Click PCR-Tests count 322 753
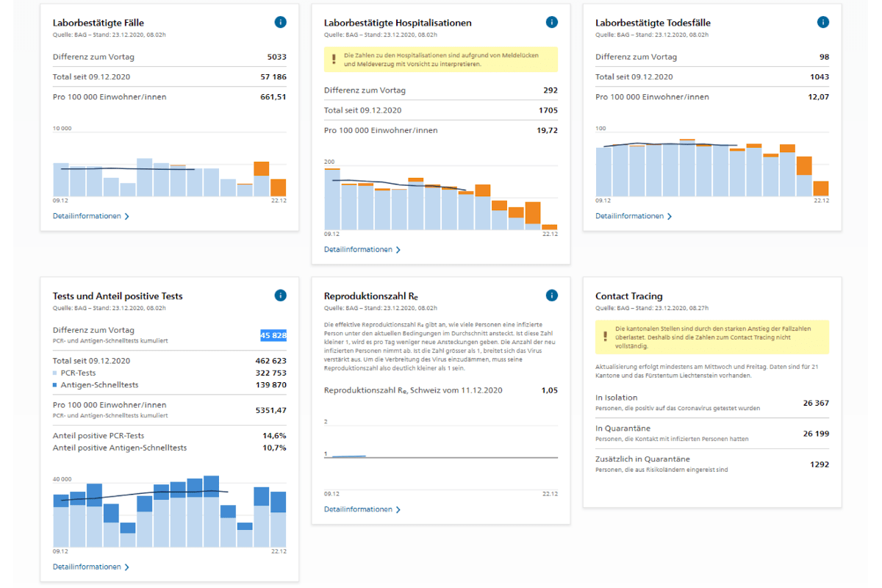 [271, 373]
